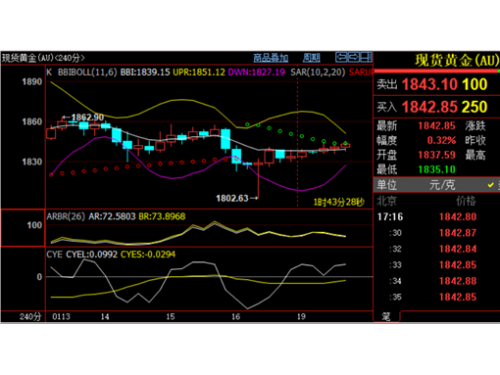Click the 19 date on the time axis
The width and height of the screenshot is (500, 375).
pos(301,316)
